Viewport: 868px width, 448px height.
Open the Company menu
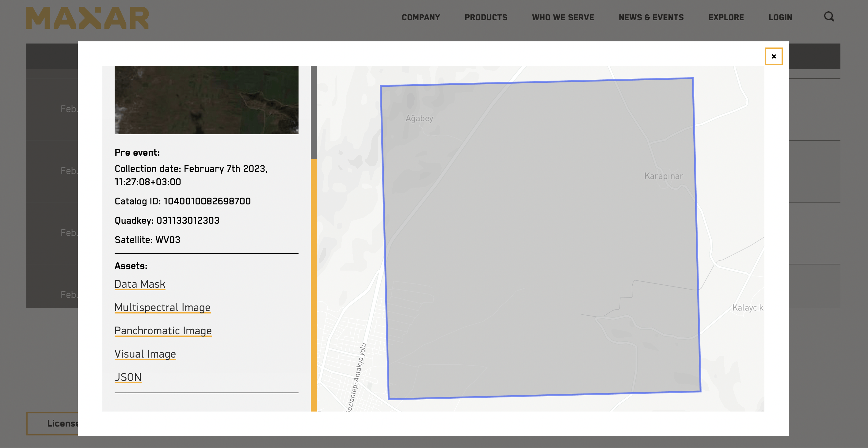click(421, 17)
